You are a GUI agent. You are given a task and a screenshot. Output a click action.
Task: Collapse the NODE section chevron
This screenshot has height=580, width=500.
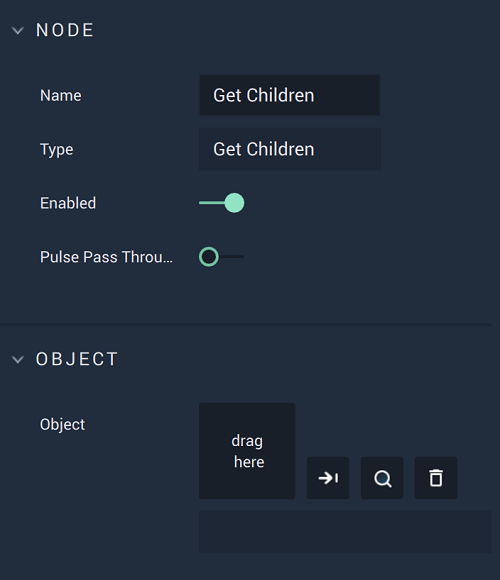(x=18, y=30)
